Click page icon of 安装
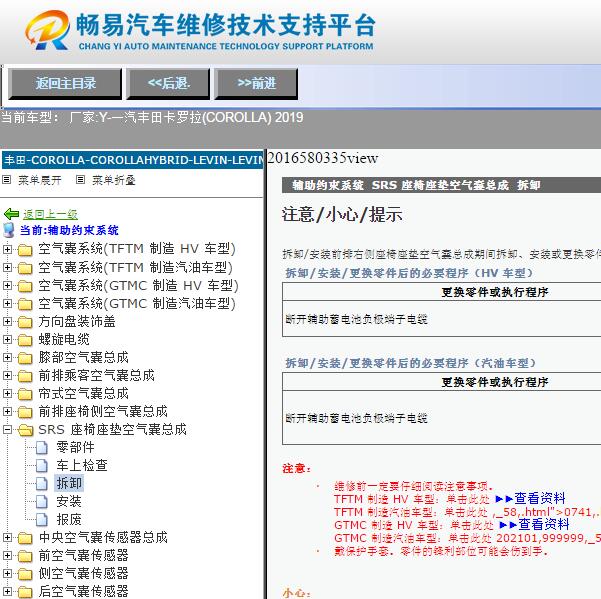Screen dimensions: 601x599 click(42, 501)
